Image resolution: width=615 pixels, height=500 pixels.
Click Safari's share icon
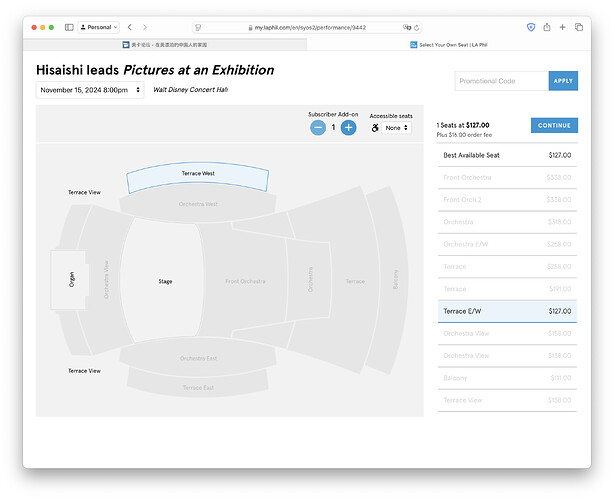(x=545, y=27)
